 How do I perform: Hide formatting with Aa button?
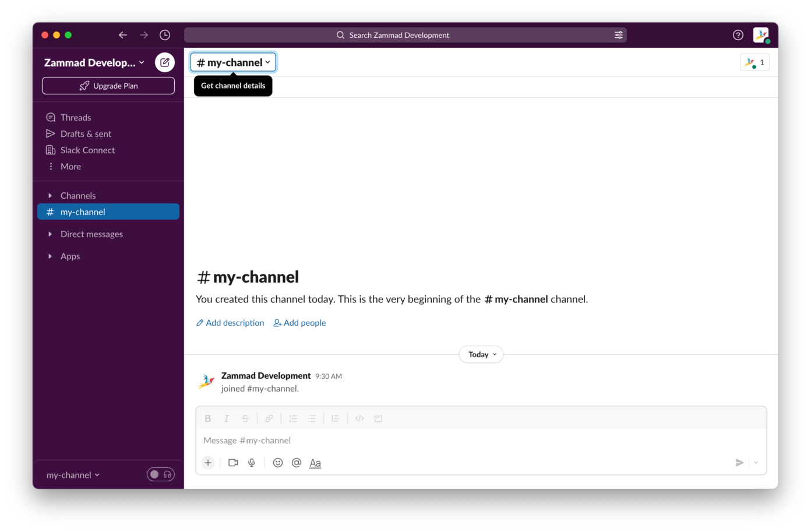click(315, 463)
